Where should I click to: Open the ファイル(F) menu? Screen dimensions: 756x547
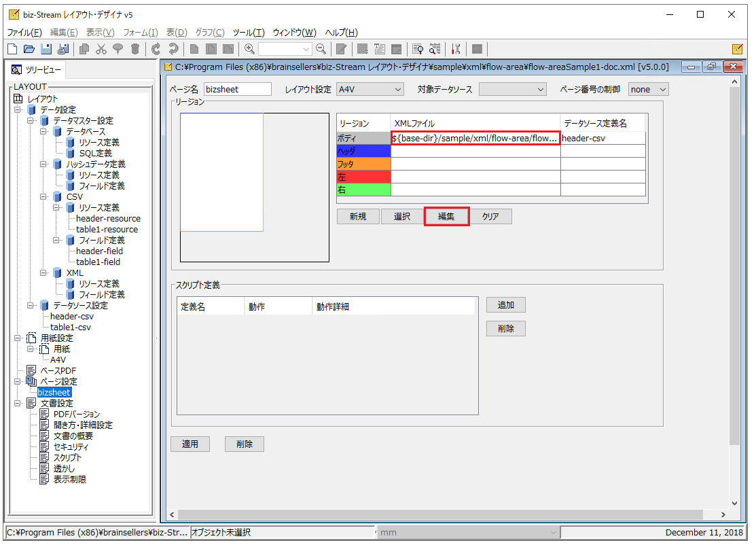point(24,33)
